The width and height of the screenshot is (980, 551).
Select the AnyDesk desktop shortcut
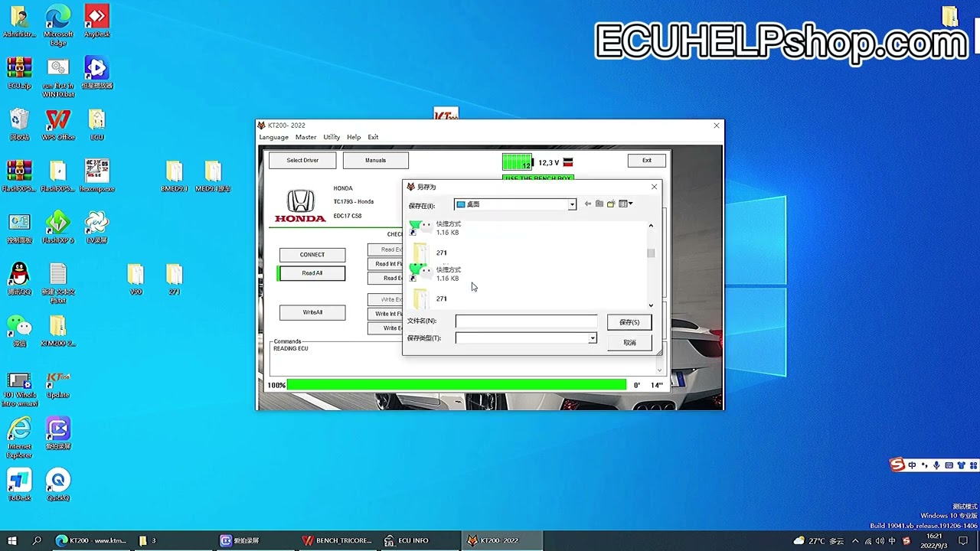(x=96, y=21)
